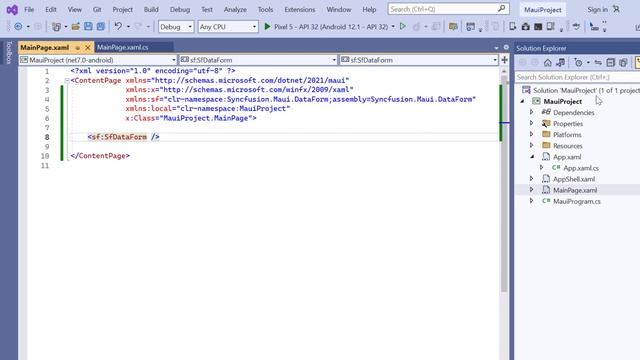Image resolution: width=640 pixels, height=360 pixels.
Task: Expand the Platforms folder
Action: point(531,134)
